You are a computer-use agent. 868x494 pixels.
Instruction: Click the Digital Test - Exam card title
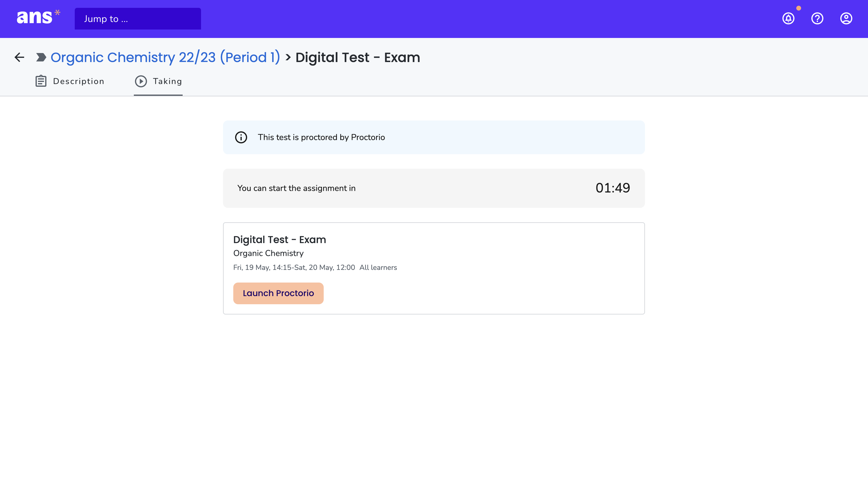coord(279,239)
